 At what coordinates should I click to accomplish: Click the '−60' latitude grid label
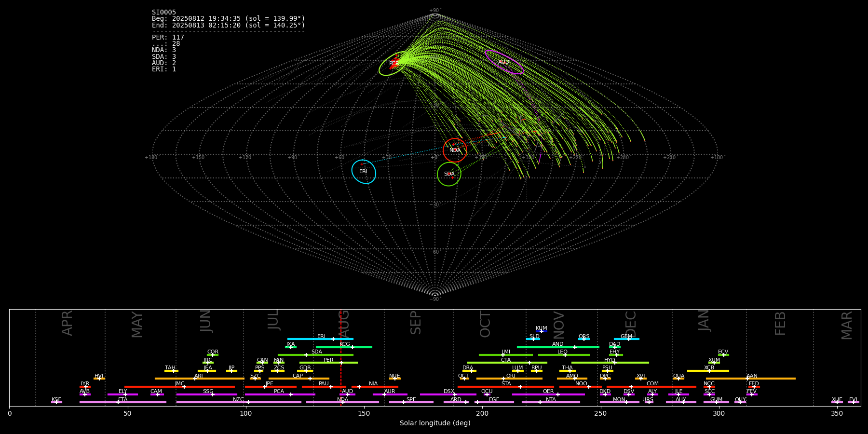434,252
